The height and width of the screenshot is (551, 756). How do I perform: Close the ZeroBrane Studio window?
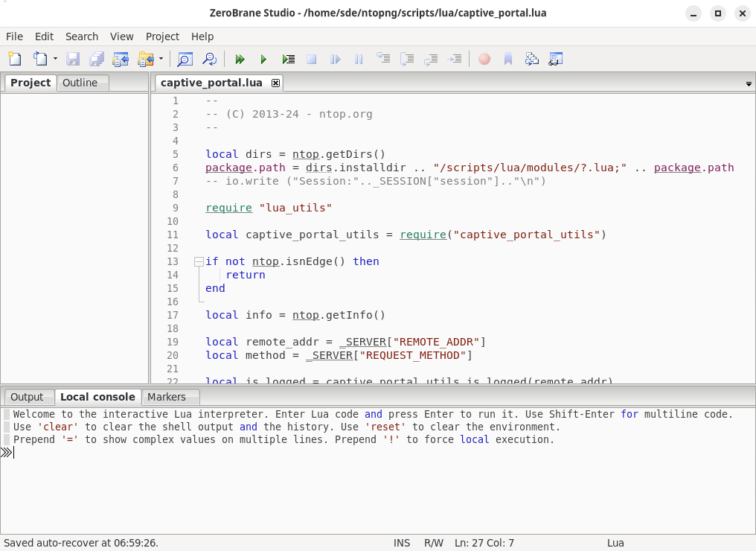[743, 13]
